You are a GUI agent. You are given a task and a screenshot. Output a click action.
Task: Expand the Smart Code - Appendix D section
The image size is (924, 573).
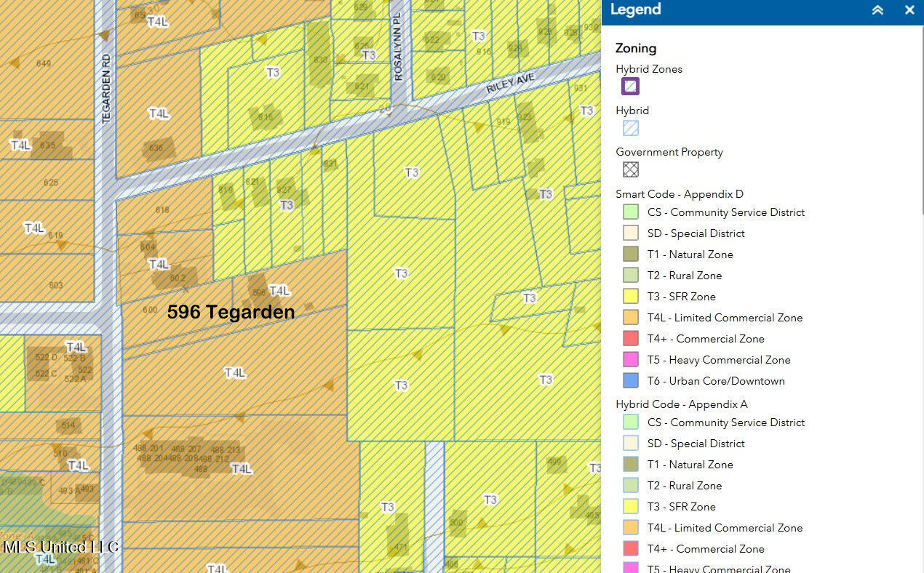[x=680, y=193]
